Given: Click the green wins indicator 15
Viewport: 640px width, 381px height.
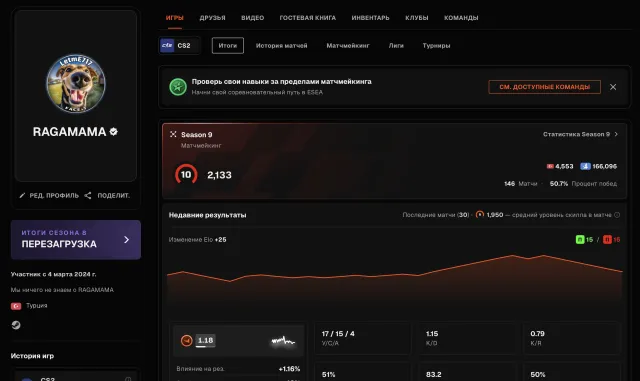Looking at the screenshot, I should 584,240.
